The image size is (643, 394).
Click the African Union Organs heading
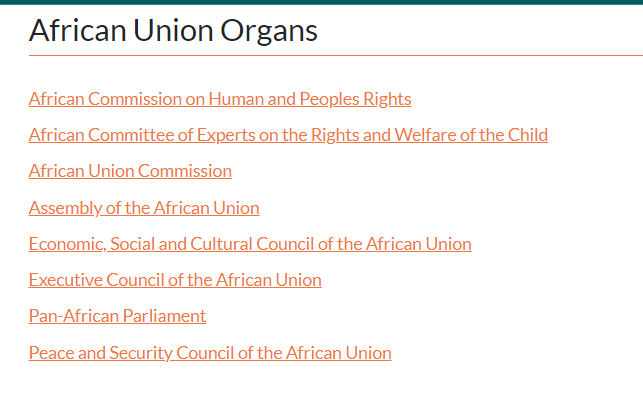pos(173,31)
